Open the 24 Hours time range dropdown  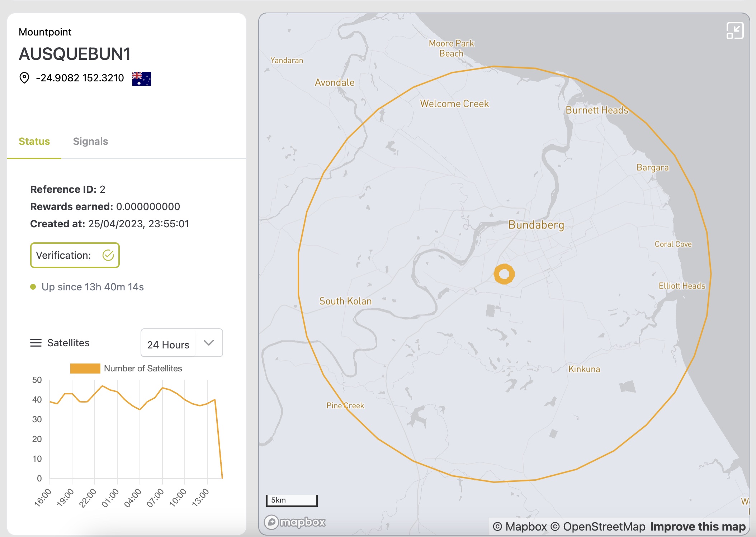click(181, 343)
